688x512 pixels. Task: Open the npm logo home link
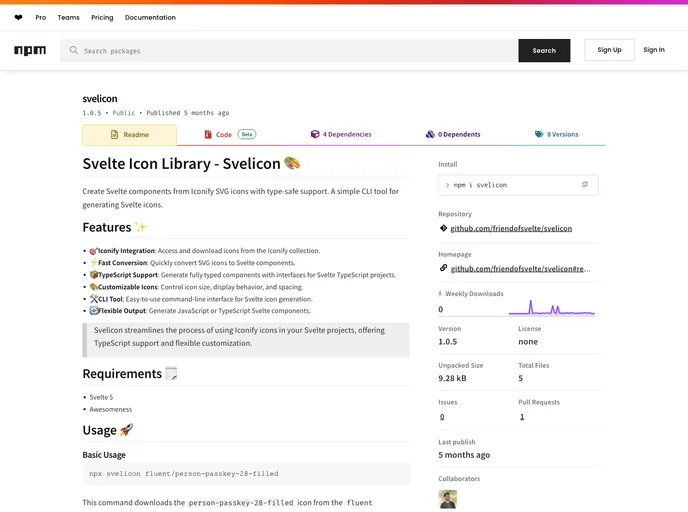coord(30,50)
